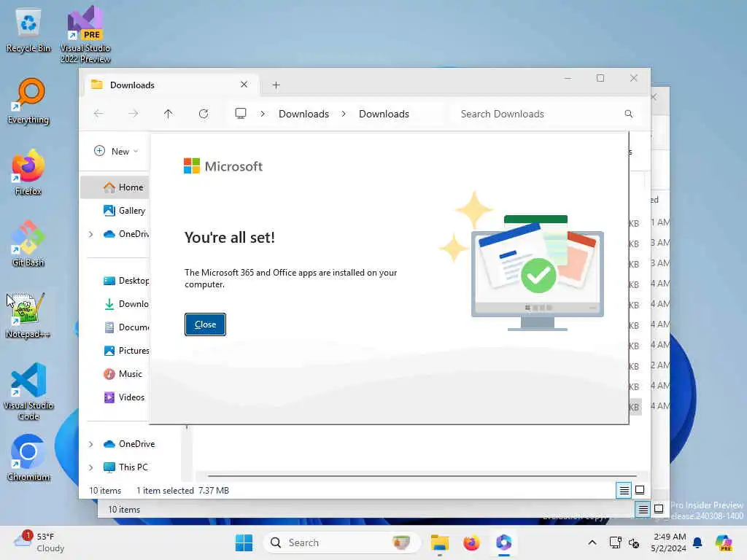
Task: Switch to large thumbnails view in front window
Action: pyautogui.click(x=640, y=490)
